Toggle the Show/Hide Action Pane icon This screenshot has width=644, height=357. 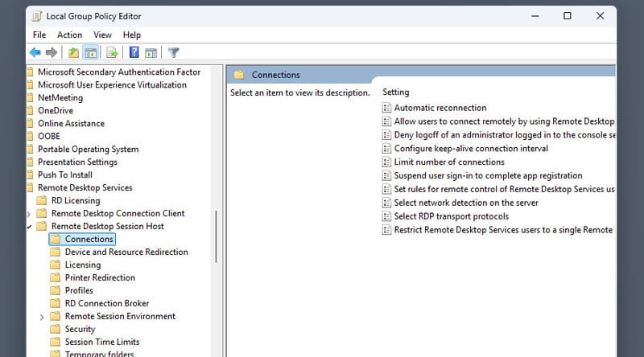(151, 53)
